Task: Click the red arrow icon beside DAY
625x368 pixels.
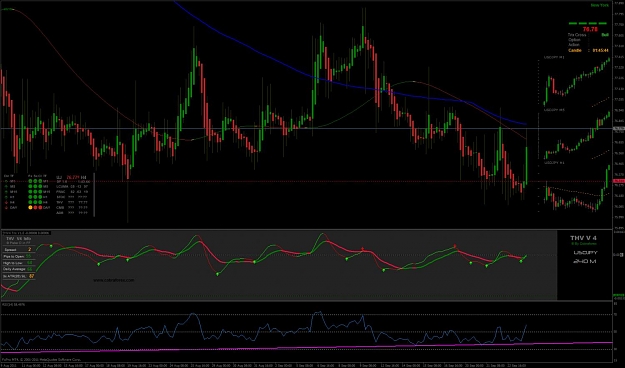Action: coord(6,207)
